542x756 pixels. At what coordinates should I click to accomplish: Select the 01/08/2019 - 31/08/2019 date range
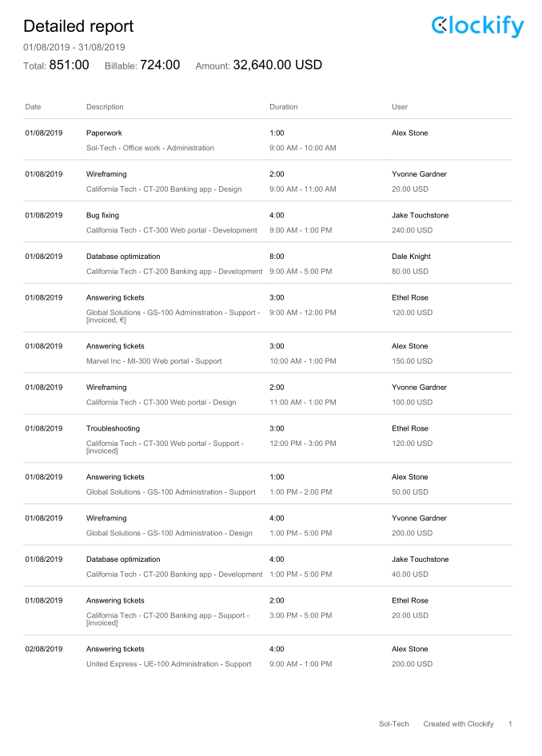point(74,47)
